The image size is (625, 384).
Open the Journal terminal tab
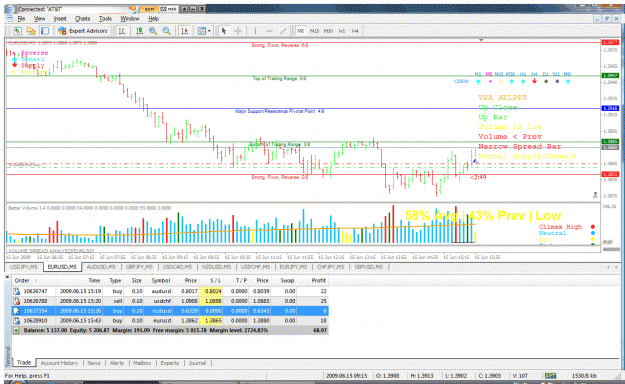tap(197, 363)
